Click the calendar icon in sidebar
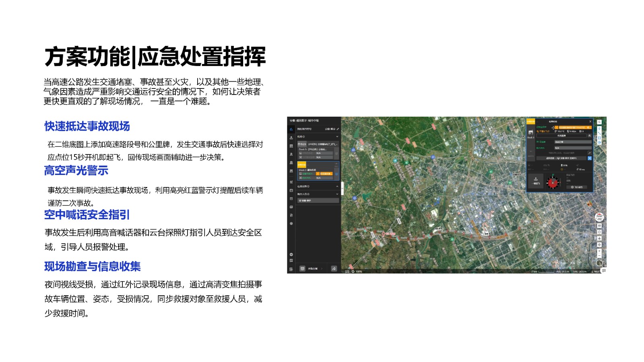Image resolution: width=644 pixels, height=362 pixels. click(x=291, y=190)
